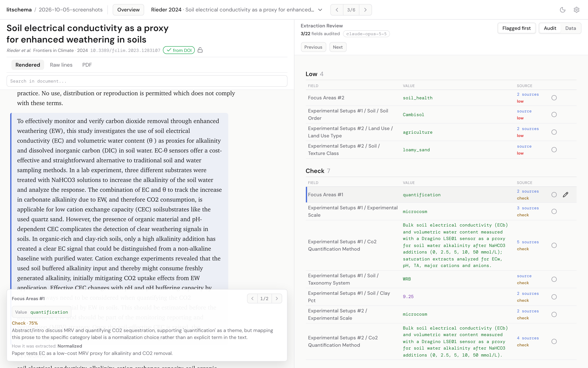This screenshot has width=588, height=368.
Task: Mark Focus Areas #2 soil_health as audited
Action: [x=554, y=98]
